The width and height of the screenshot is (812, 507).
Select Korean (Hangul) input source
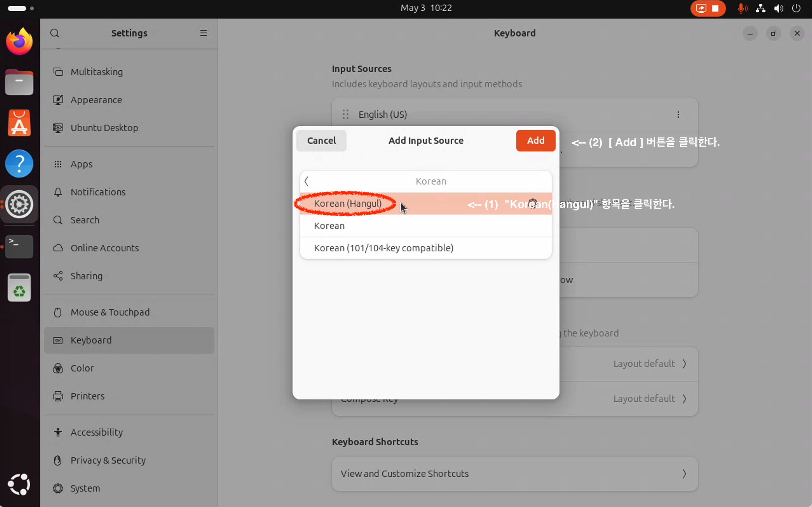tap(348, 204)
